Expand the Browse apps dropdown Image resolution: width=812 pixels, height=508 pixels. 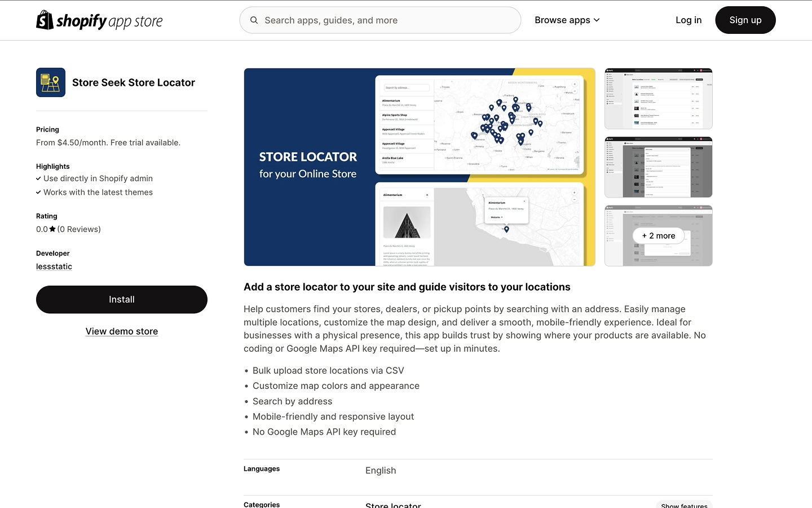(x=567, y=20)
